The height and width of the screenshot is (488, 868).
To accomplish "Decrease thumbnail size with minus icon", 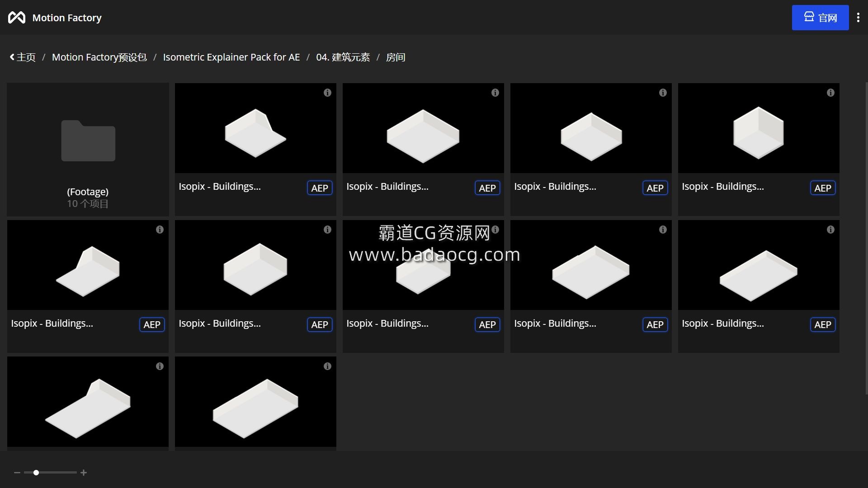I will (17, 473).
